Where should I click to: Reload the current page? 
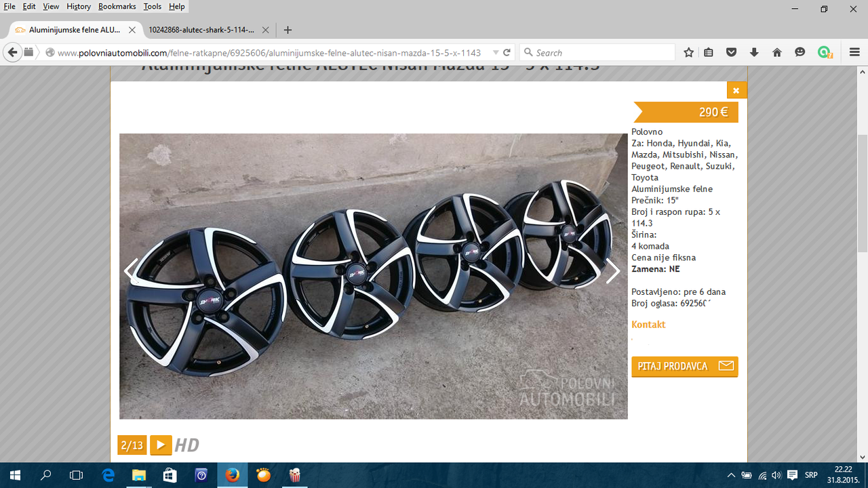pyautogui.click(x=507, y=52)
